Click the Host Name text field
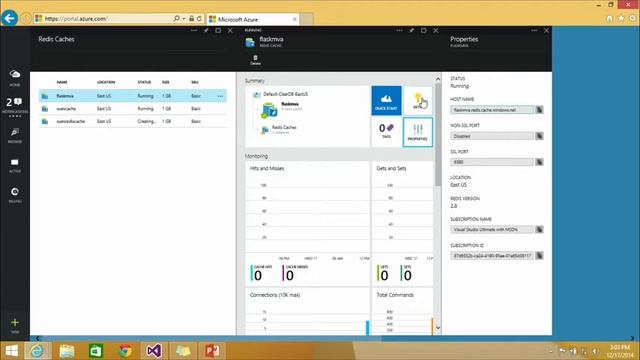Screen dimensions: 640x360 pos(492,110)
